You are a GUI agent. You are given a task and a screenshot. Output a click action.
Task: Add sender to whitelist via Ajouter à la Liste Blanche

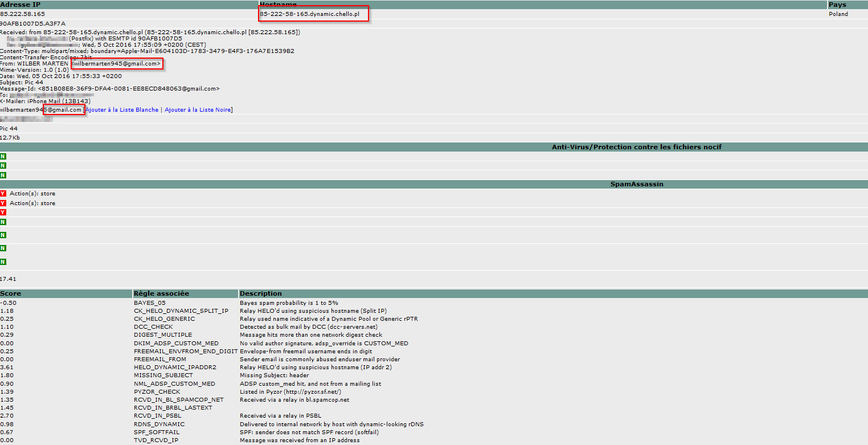pyautogui.click(x=122, y=109)
